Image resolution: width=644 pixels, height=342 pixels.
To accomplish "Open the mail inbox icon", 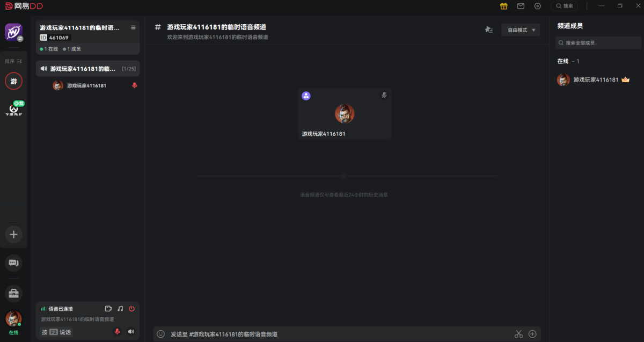I will tap(521, 6).
